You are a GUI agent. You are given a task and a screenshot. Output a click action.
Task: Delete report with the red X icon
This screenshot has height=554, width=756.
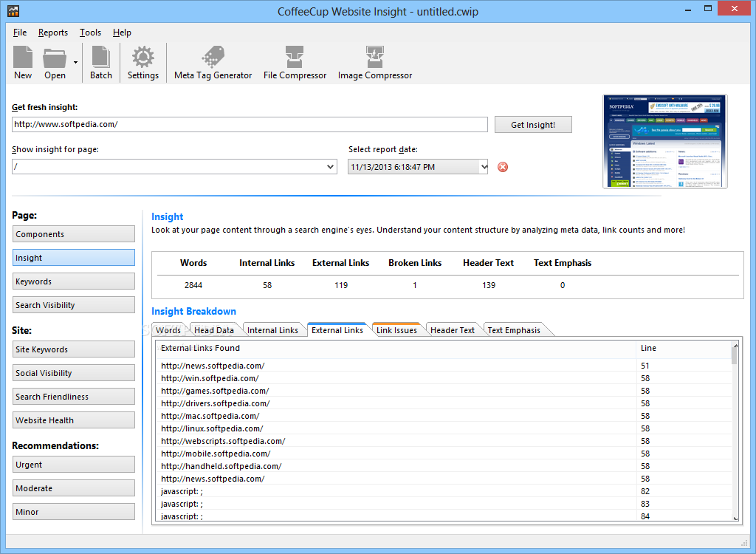[503, 167]
